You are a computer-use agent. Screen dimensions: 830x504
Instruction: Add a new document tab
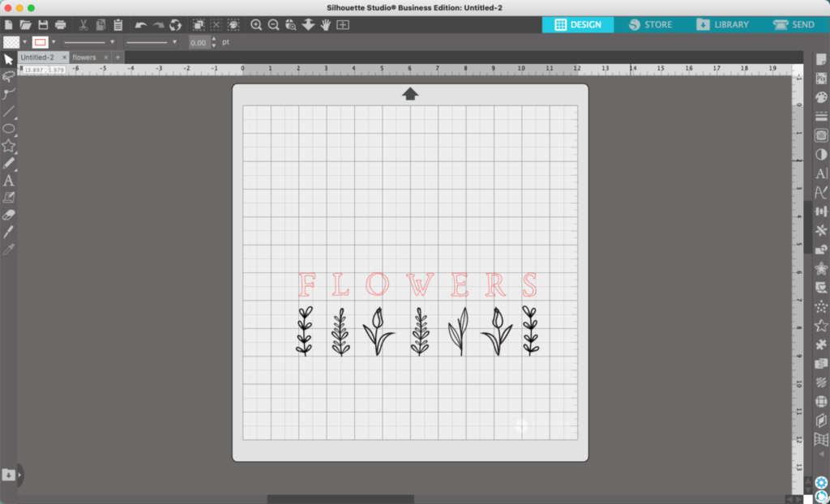click(x=118, y=58)
